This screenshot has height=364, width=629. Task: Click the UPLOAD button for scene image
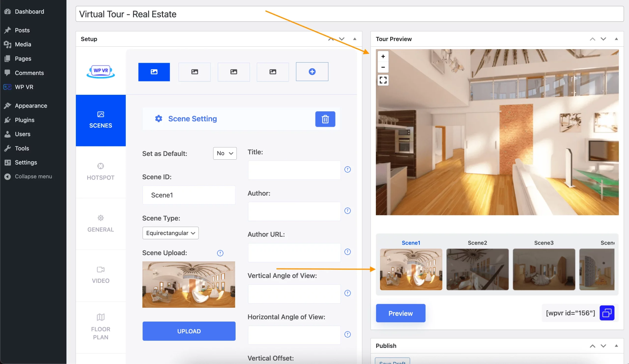tap(189, 331)
